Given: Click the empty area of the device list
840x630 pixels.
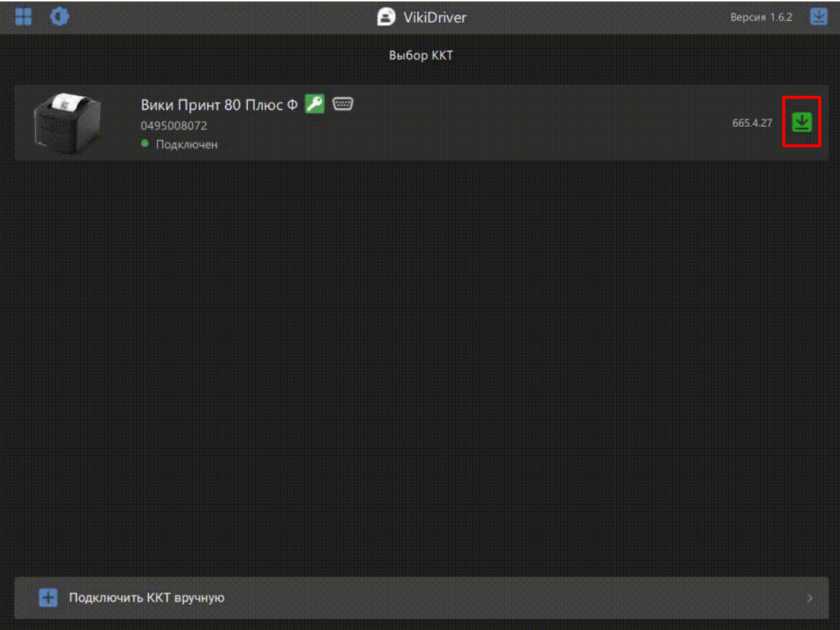Looking at the screenshot, I should pyautogui.click(x=420, y=352).
